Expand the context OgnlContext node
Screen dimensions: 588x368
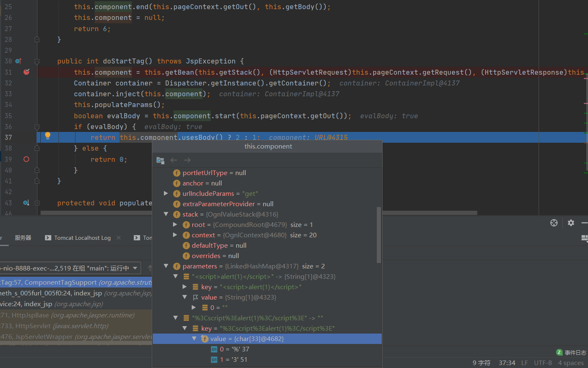tap(175, 235)
